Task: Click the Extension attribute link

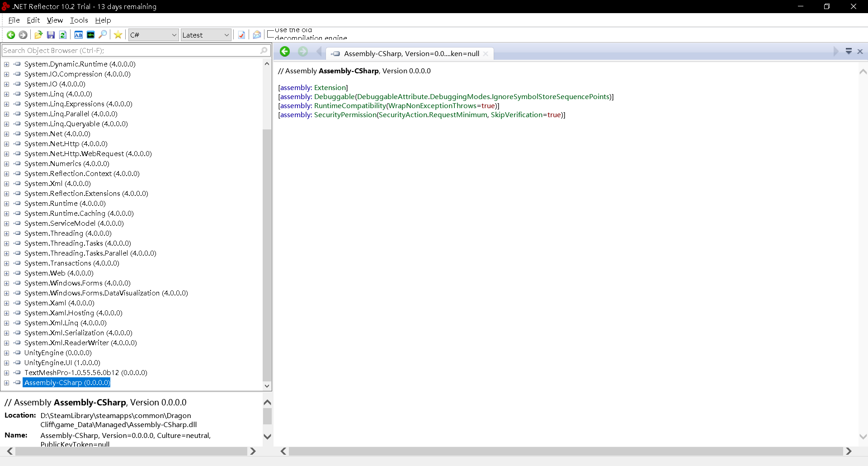Action: 330,87
